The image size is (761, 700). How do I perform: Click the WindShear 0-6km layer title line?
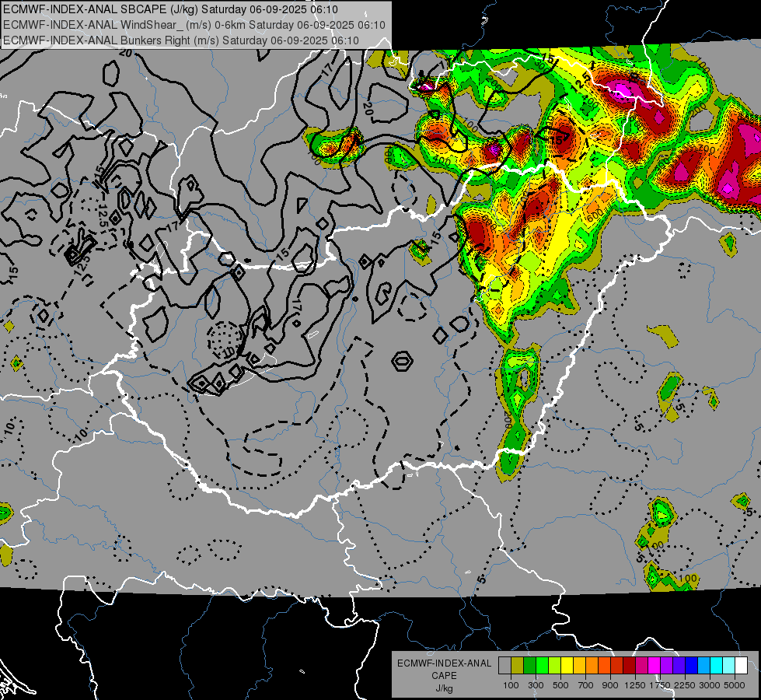pos(194,25)
